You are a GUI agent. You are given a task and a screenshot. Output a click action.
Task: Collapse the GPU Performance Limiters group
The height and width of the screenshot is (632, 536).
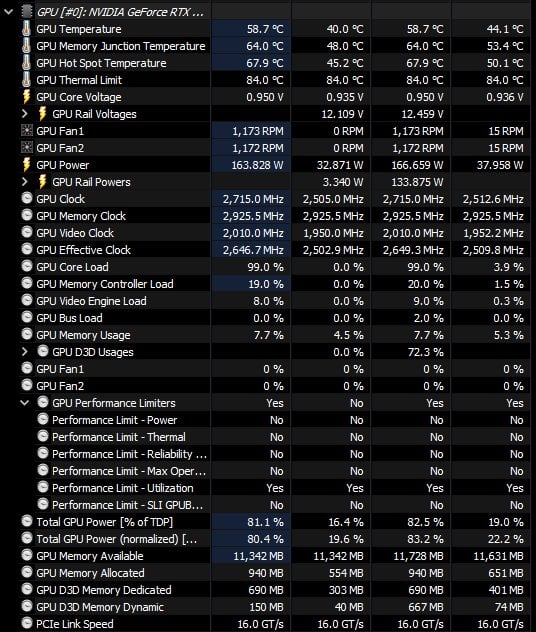(x=25, y=403)
